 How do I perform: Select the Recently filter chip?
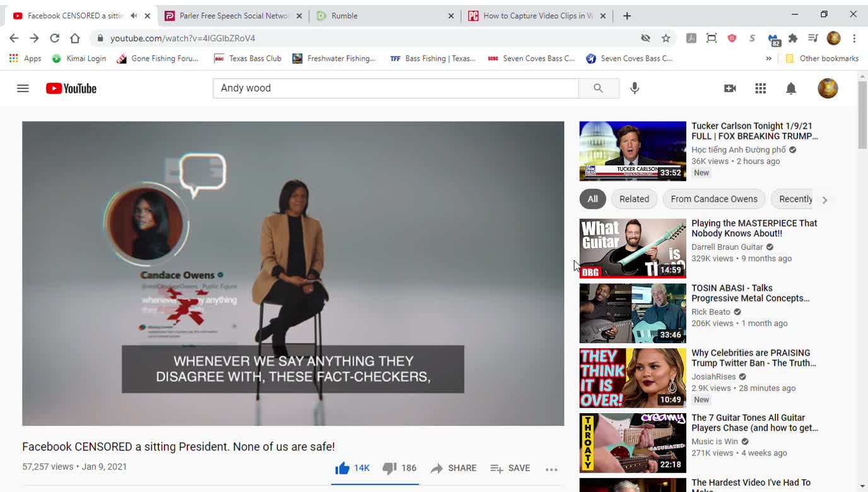pos(792,199)
